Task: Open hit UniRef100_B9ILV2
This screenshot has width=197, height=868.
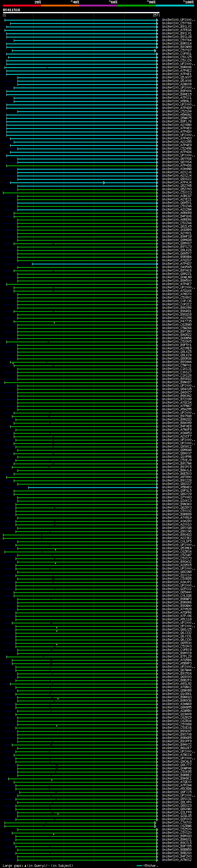Action: pyautogui.click(x=177, y=26)
